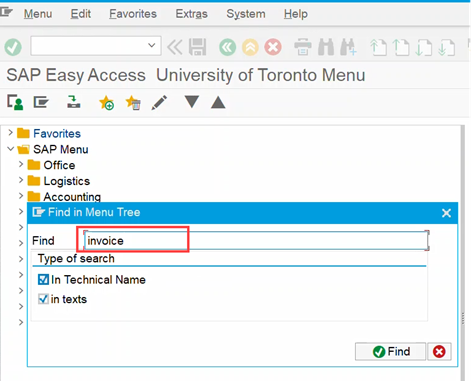This screenshot has height=382, width=471.
Task: Click the User Menu icon
Action: tap(15, 102)
